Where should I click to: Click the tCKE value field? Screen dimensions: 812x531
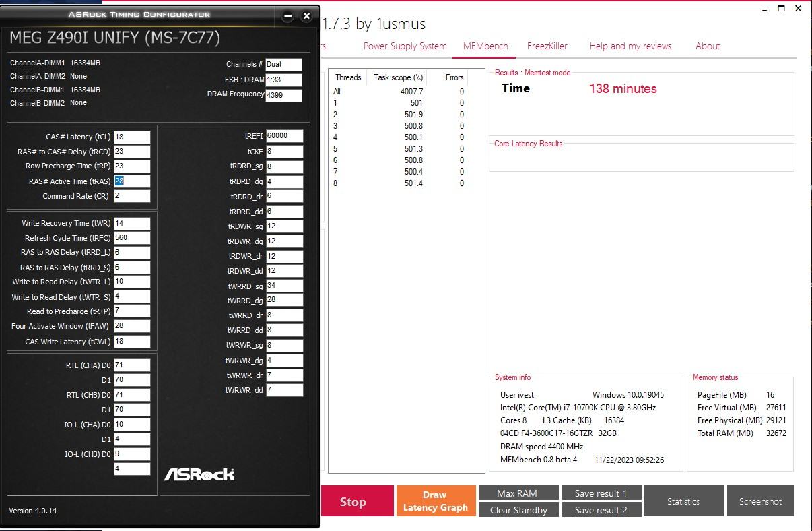(x=284, y=152)
